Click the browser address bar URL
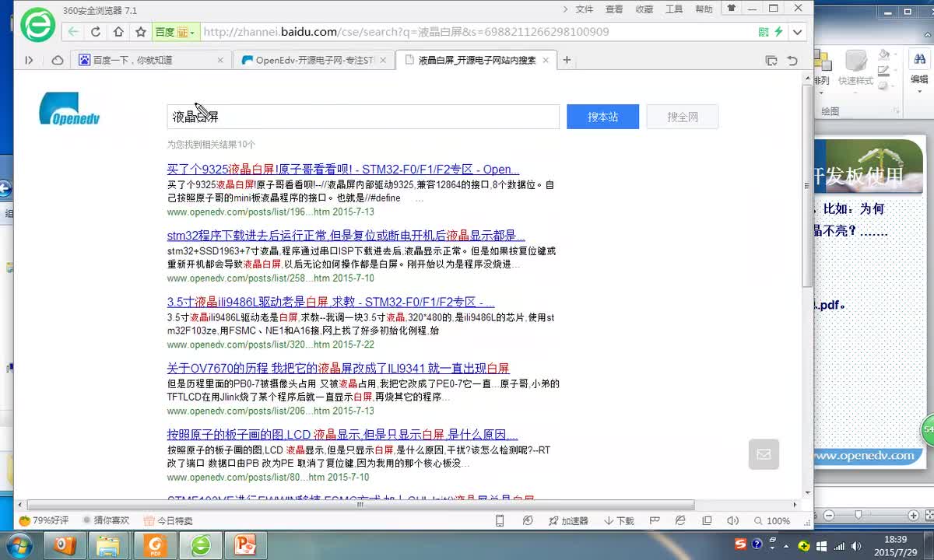This screenshot has width=934, height=560. click(x=406, y=32)
